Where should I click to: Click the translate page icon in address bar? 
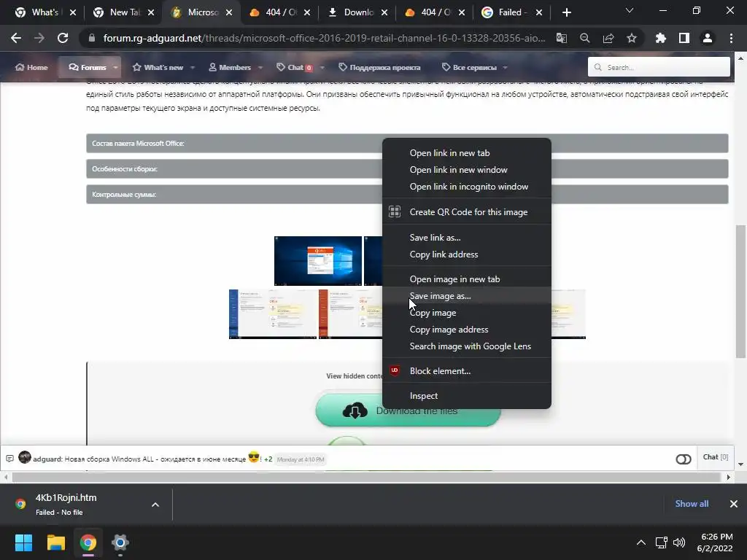[562, 38]
